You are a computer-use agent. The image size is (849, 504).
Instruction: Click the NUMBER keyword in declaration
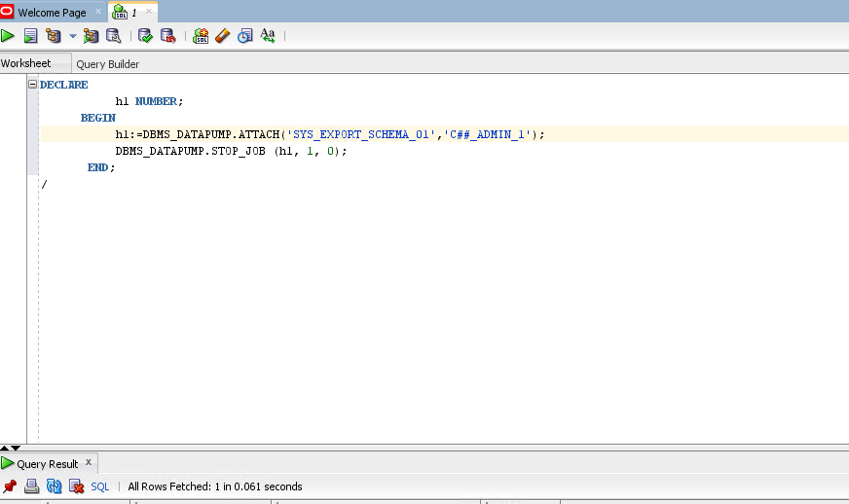pos(156,101)
